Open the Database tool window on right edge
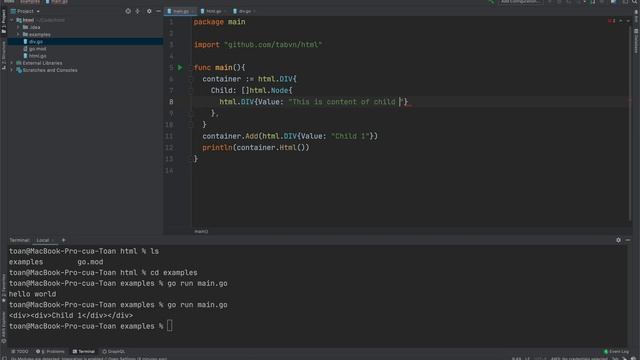 coord(636,41)
